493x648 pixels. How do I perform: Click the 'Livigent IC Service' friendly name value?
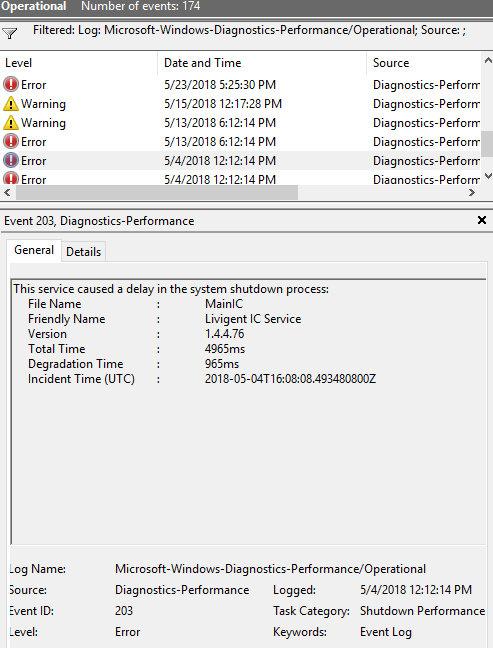(x=253, y=319)
